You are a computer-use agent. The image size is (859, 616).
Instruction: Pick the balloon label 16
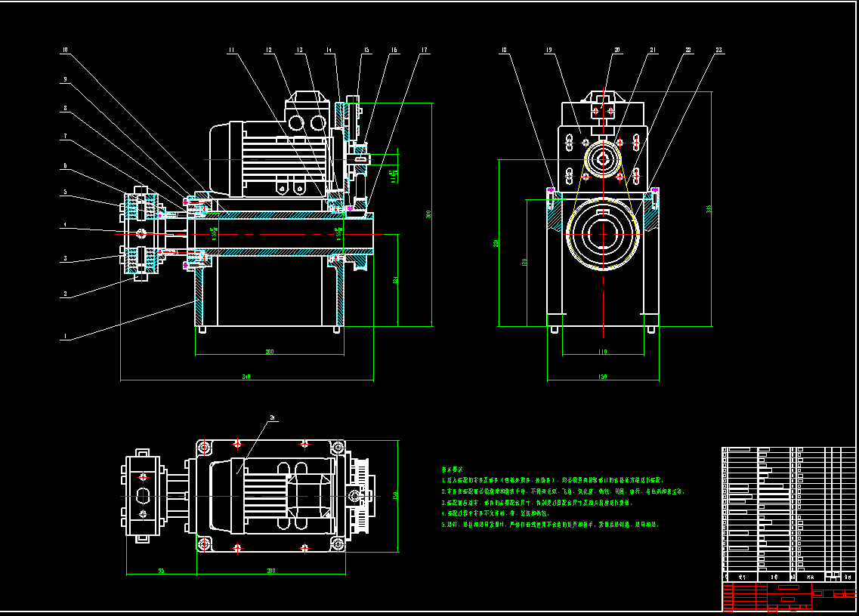pos(394,50)
